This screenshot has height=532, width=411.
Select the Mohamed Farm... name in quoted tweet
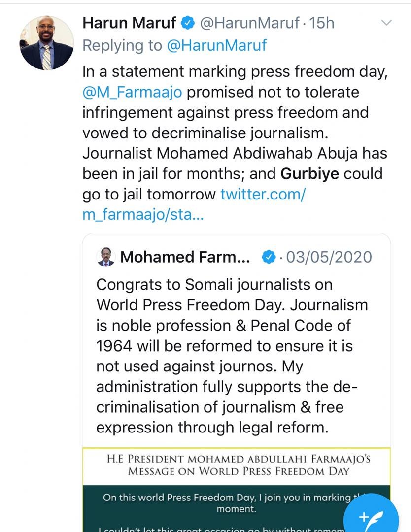pos(185,257)
